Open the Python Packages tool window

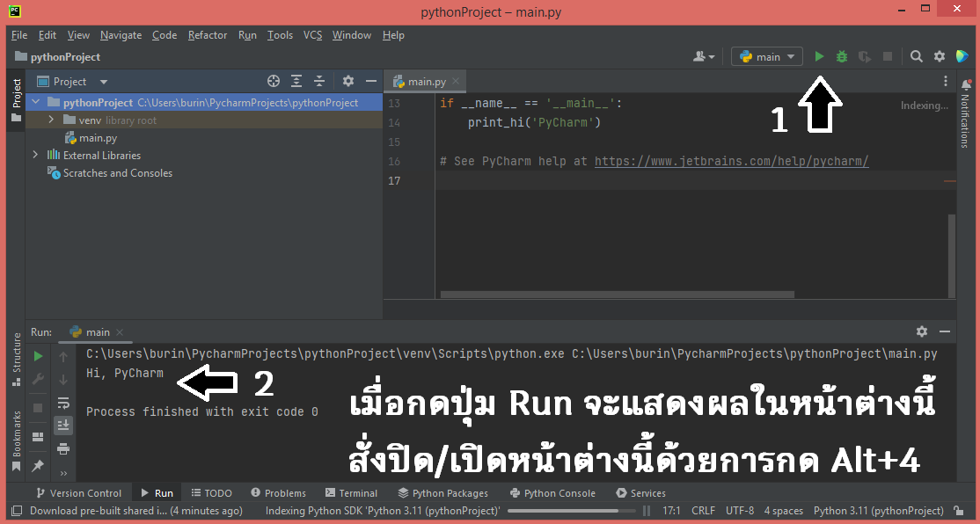pyautogui.click(x=442, y=492)
